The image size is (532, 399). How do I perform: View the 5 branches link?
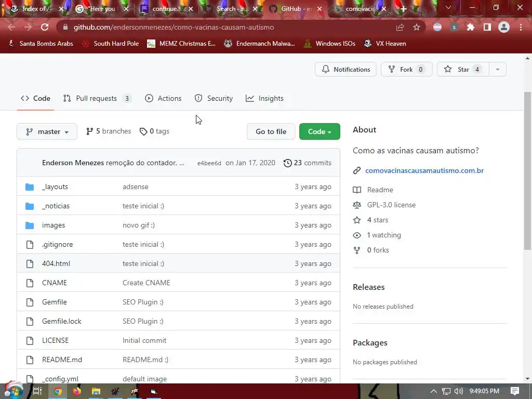[109, 131]
